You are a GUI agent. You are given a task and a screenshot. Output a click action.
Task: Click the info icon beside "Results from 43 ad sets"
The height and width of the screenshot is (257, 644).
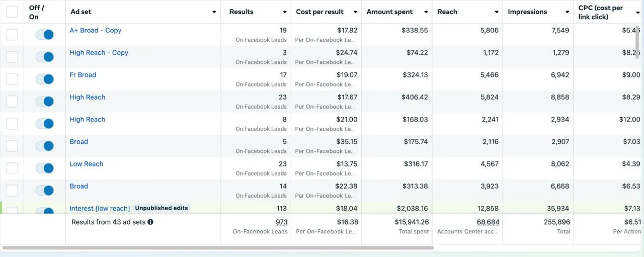150,222
